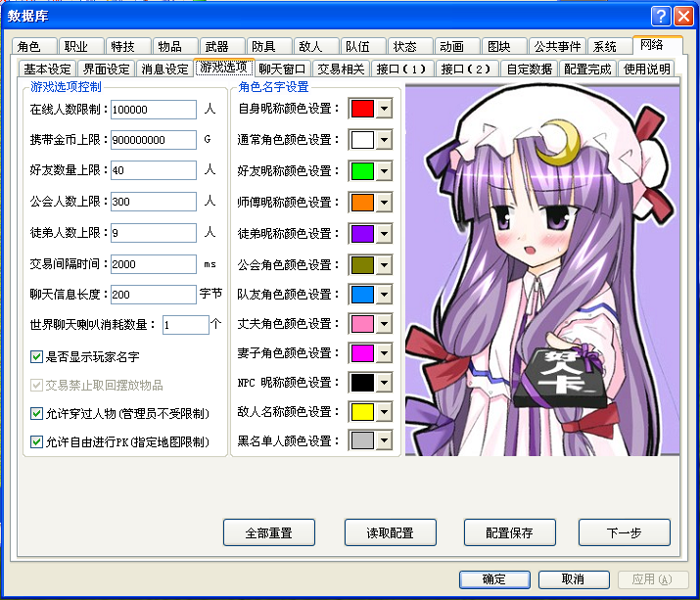This screenshot has height=600, width=700.
Task: Open the 消息设定 sub-tab
Action: tap(164, 69)
